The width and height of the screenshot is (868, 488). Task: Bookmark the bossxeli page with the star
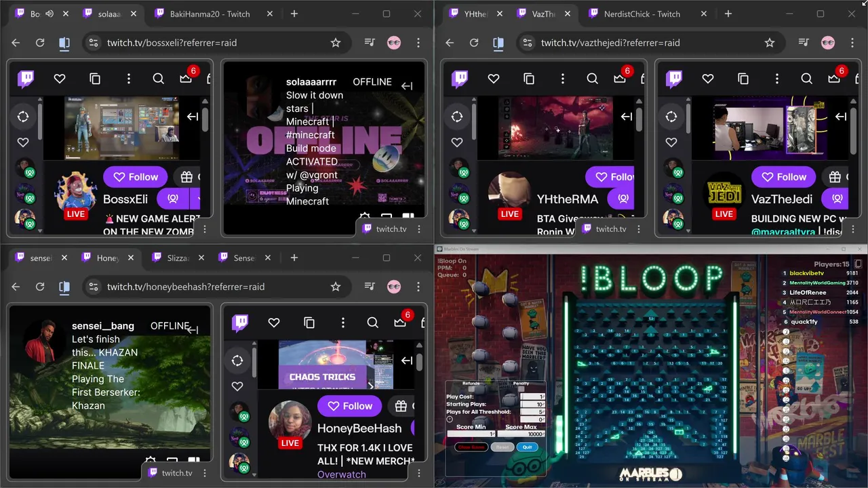(x=336, y=43)
